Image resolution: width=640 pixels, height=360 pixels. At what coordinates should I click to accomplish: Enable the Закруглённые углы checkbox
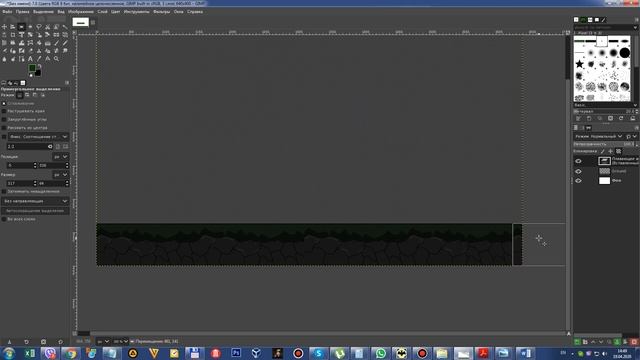point(4,120)
